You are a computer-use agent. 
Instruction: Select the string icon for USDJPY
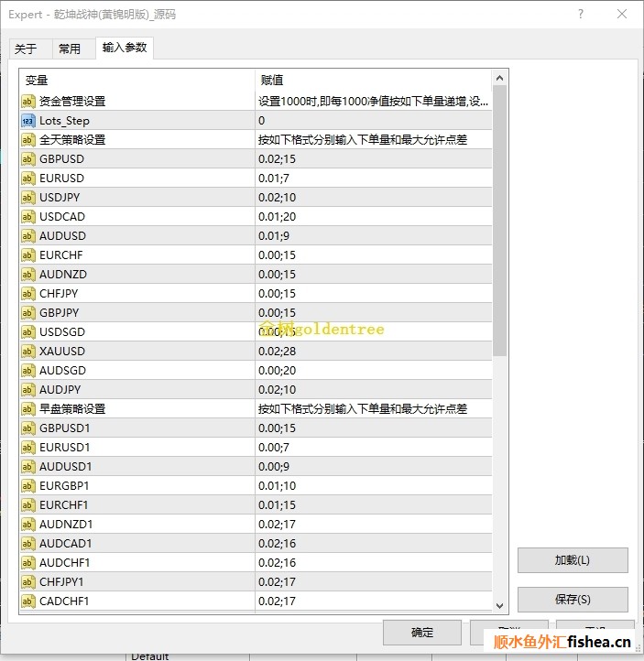[x=28, y=198]
